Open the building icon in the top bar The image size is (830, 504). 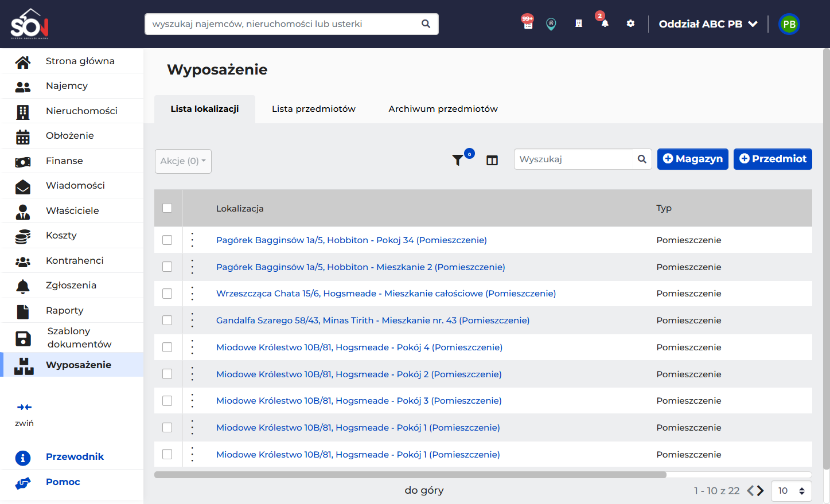click(579, 24)
